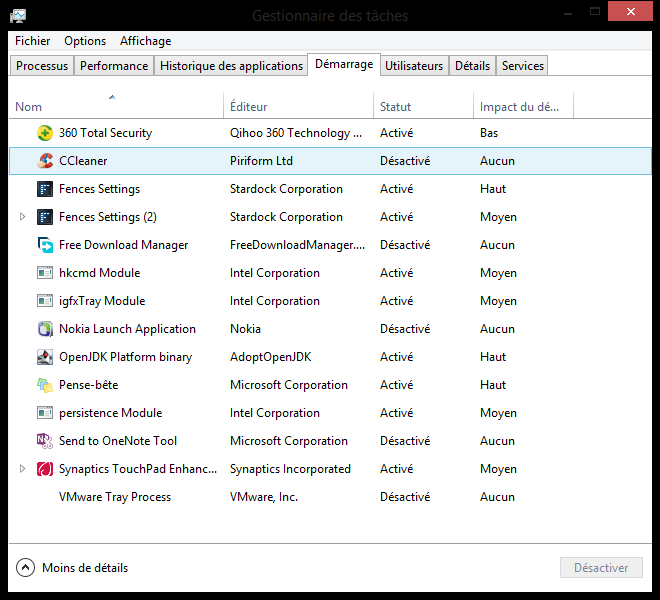Select the 360 Total Security row name

pos(105,133)
